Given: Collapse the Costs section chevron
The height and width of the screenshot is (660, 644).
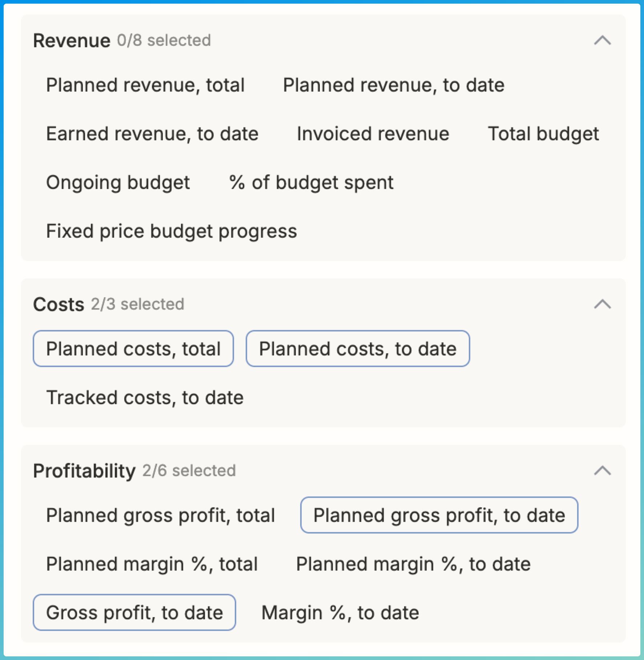Looking at the screenshot, I should pos(602,304).
